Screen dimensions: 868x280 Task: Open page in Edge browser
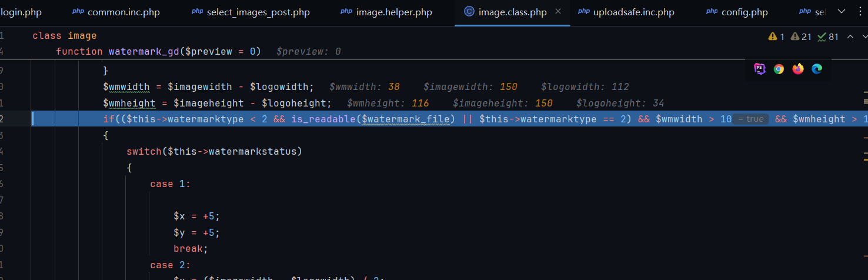click(817, 69)
